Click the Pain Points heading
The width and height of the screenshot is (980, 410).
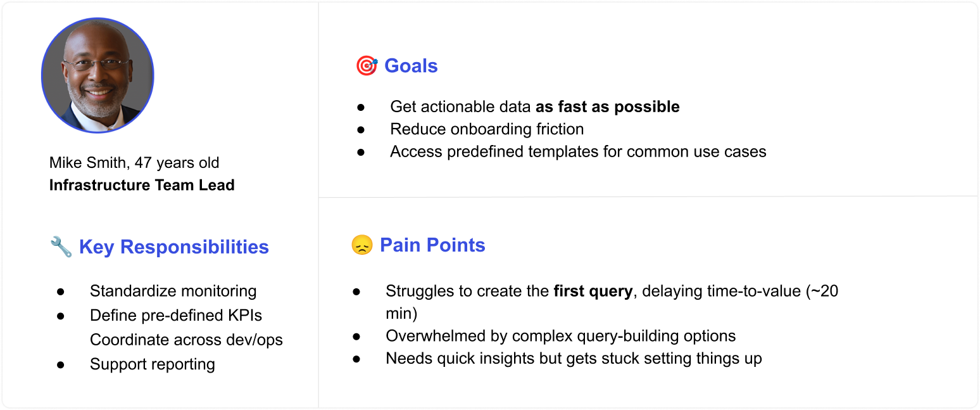click(432, 245)
